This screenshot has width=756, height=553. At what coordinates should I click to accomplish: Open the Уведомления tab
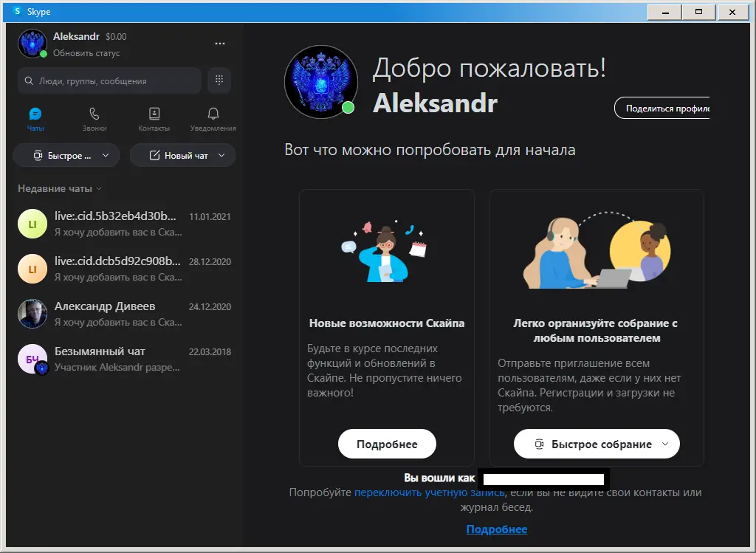coord(213,119)
